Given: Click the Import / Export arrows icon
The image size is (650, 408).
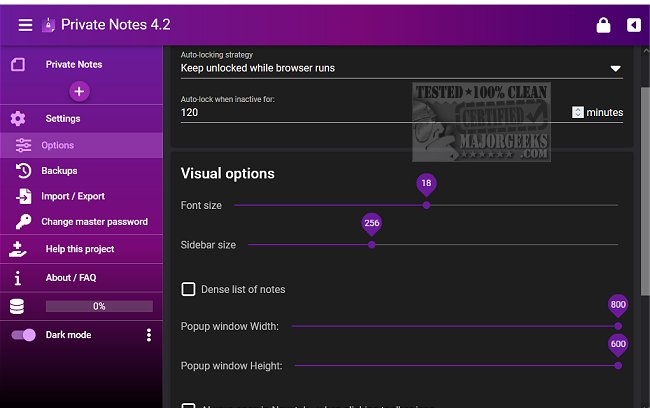Looking at the screenshot, I should (x=23, y=196).
